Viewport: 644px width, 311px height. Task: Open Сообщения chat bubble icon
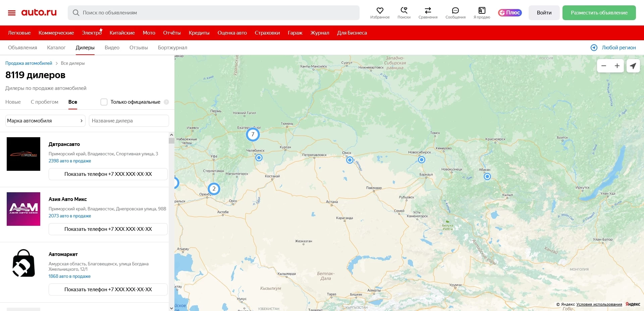pyautogui.click(x=455, y=11)
